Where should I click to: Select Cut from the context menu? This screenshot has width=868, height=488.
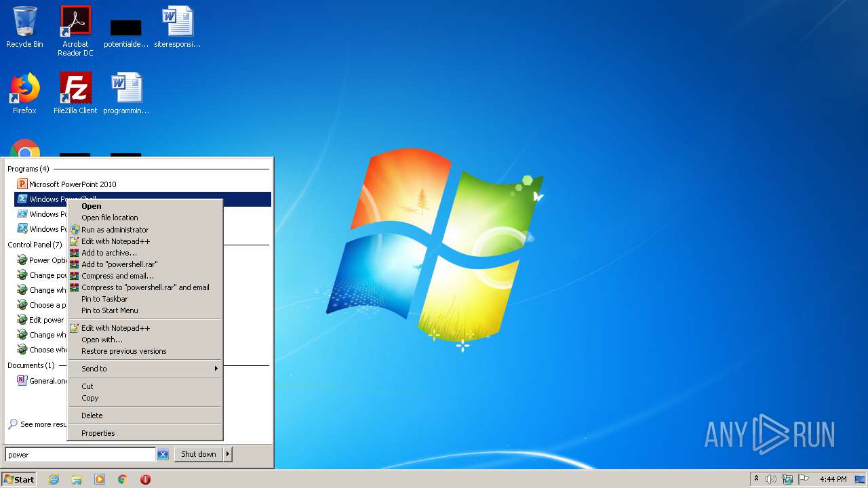point(145,386)
